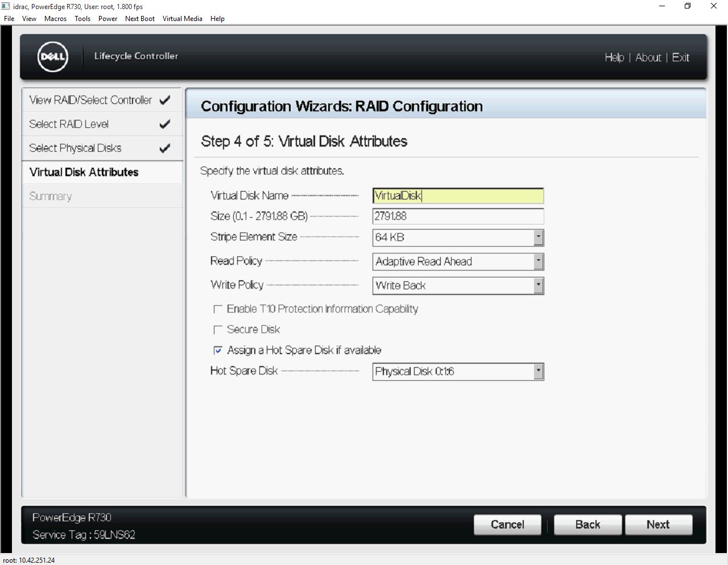Open the Stripe Element Size dropdown
Screen dimensions: 728x565
coord(458,238)
